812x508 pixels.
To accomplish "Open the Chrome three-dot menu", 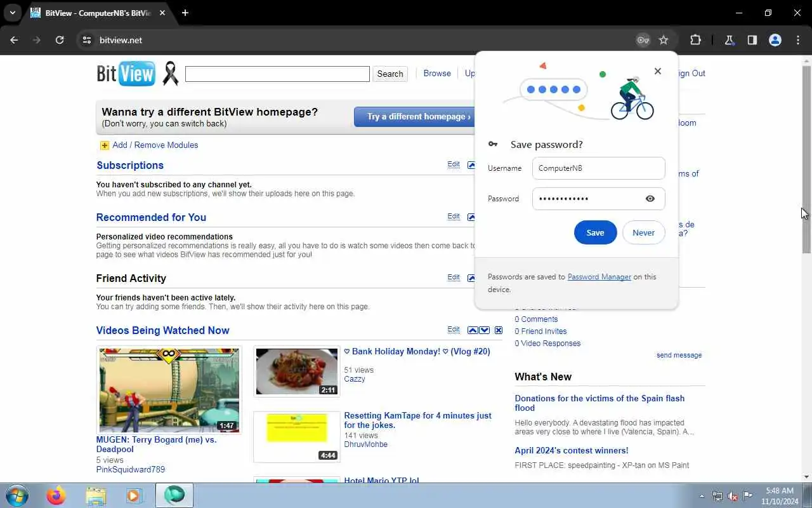I will point(798,40).
